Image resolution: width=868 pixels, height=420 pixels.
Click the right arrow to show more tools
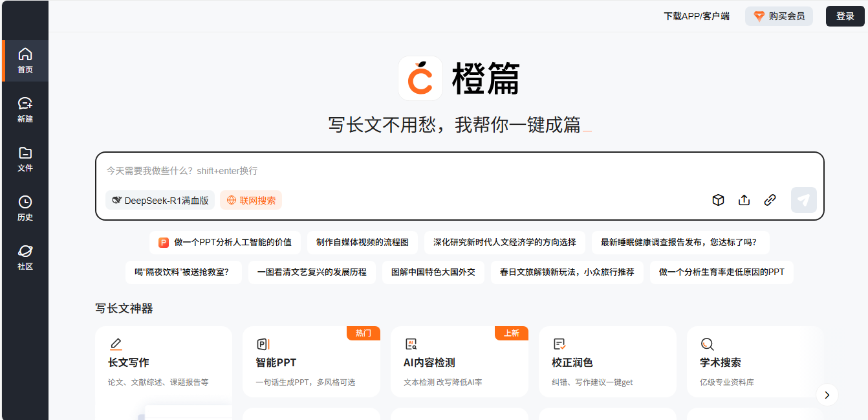coord(827,395)
